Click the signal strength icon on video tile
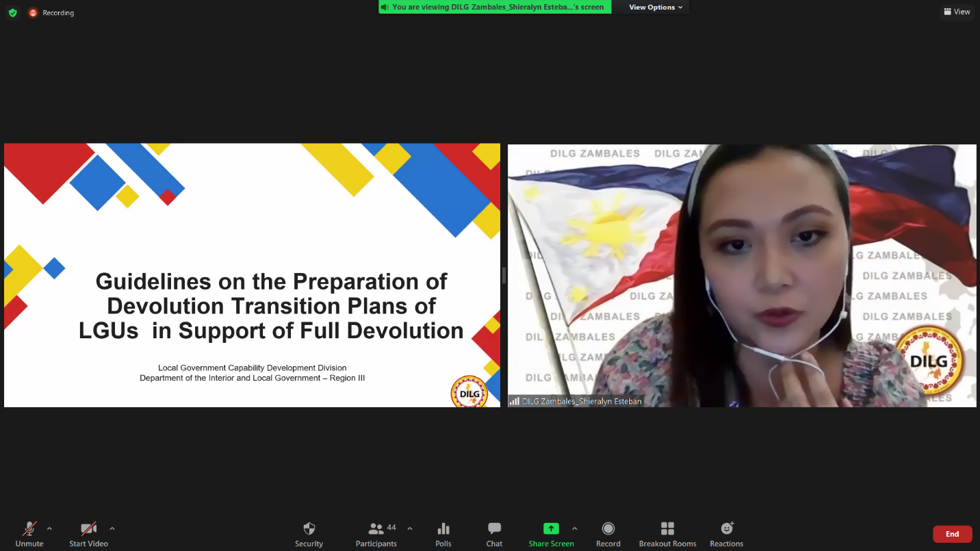Screen dimensions: 980x551 [514, 401]
